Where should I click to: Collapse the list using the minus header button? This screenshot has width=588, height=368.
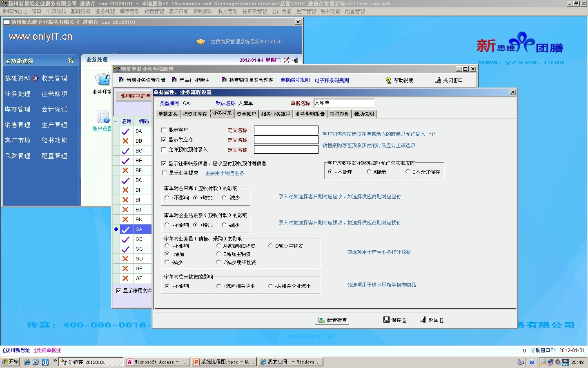[116, 121]
